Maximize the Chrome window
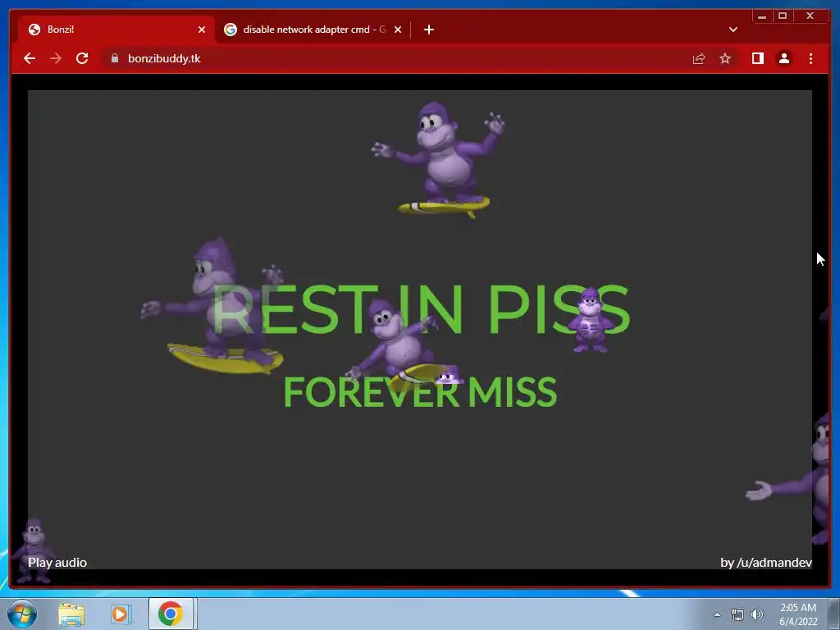840x630 pixels. [x=783, y=16]
